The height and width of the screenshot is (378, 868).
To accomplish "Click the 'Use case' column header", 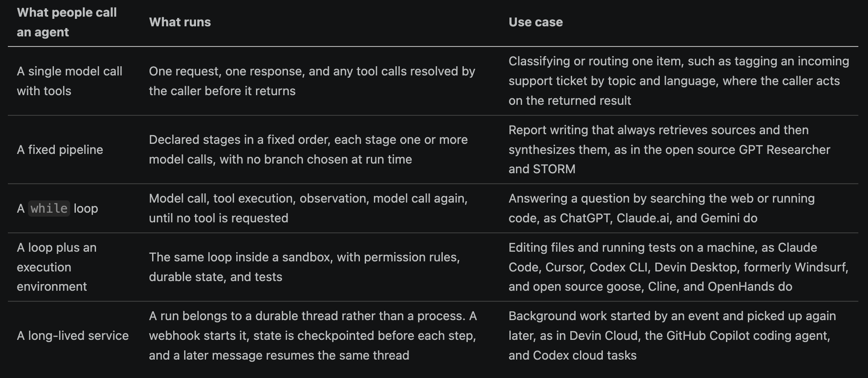I will 535,22.
